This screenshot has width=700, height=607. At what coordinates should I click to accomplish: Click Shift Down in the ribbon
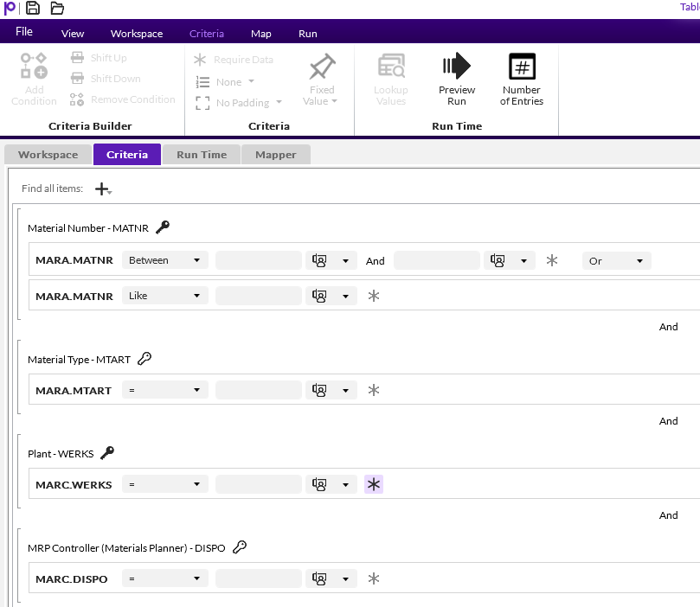(106, 79)
